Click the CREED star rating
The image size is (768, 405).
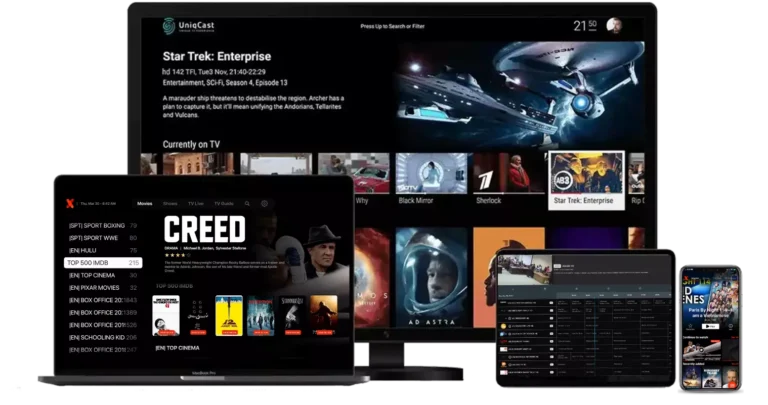pyautogui.click(x=177, y=255)
